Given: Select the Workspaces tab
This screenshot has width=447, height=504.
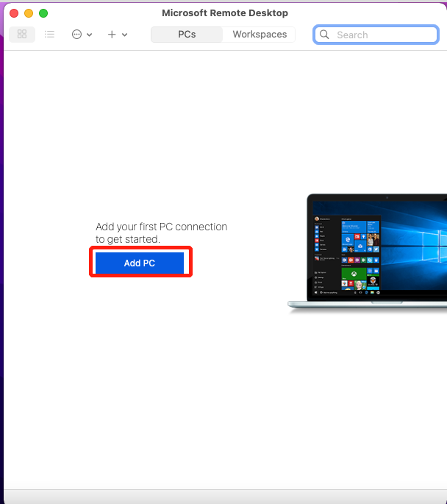Looking at the screenshot, I should click(x=260, y=35).
